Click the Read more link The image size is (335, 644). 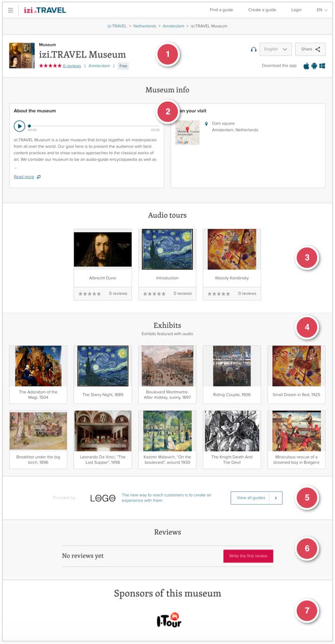point(24,177)
